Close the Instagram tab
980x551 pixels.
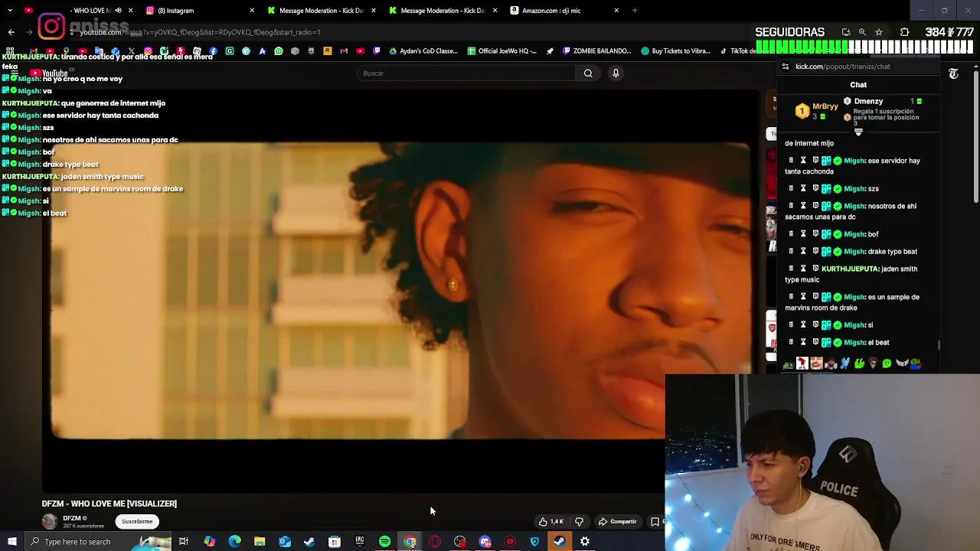[x=252, y=11]
